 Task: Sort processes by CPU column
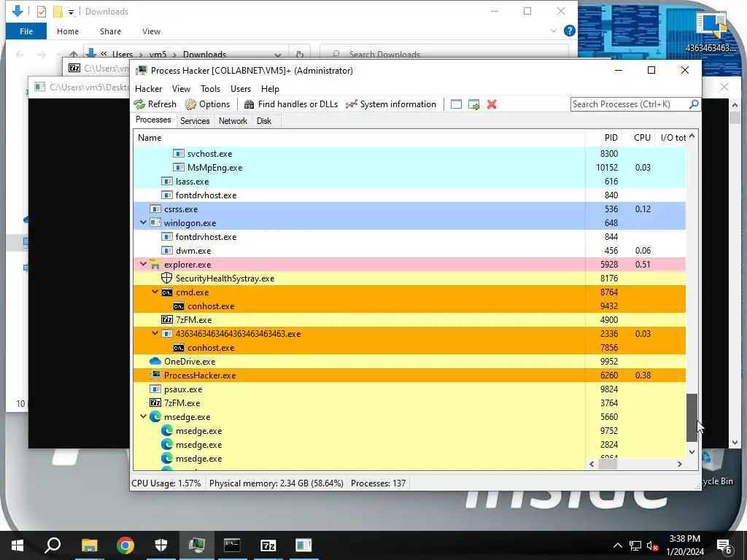point(639,138)
